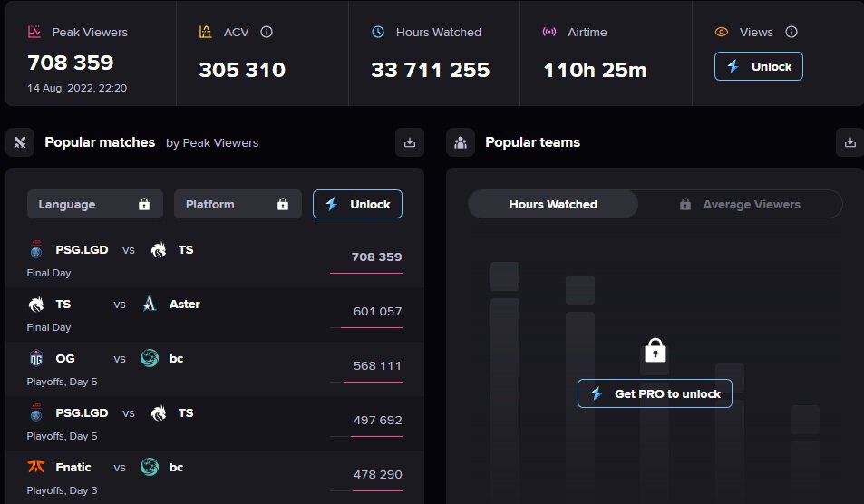Click the Hours Watched clock icon
This screenshot has height=504, width=864.
[378, 32]
